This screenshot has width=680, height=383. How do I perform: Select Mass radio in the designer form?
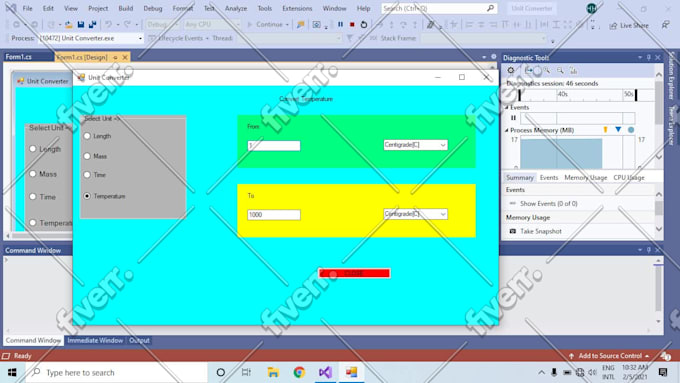pos(33,174)
